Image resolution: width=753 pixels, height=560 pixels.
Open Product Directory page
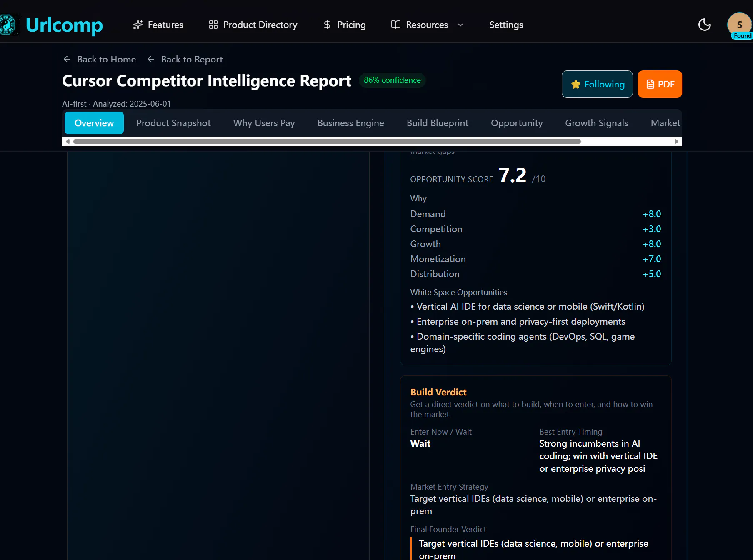(x=253, y=25)
